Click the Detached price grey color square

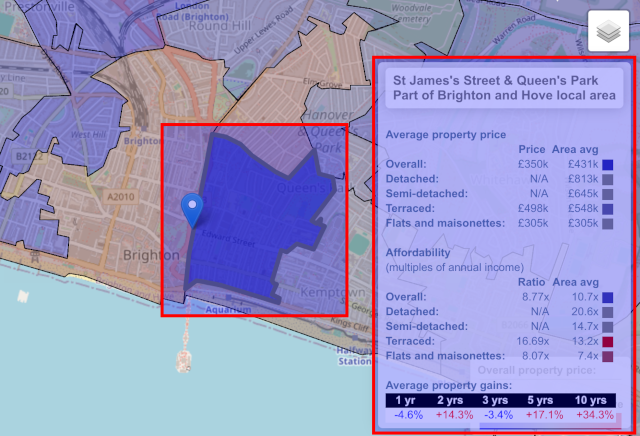(x=607, y=179)
